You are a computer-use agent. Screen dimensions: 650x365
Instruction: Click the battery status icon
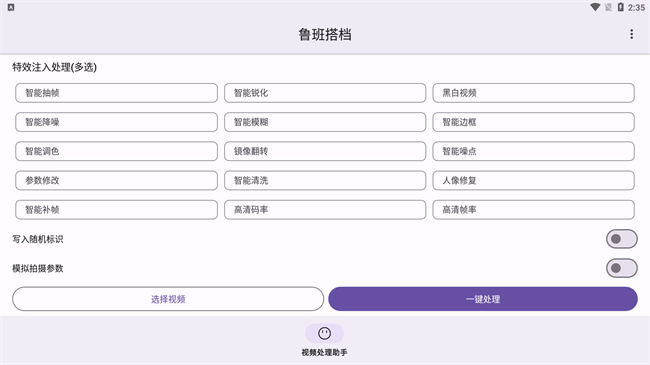point(621,7)
